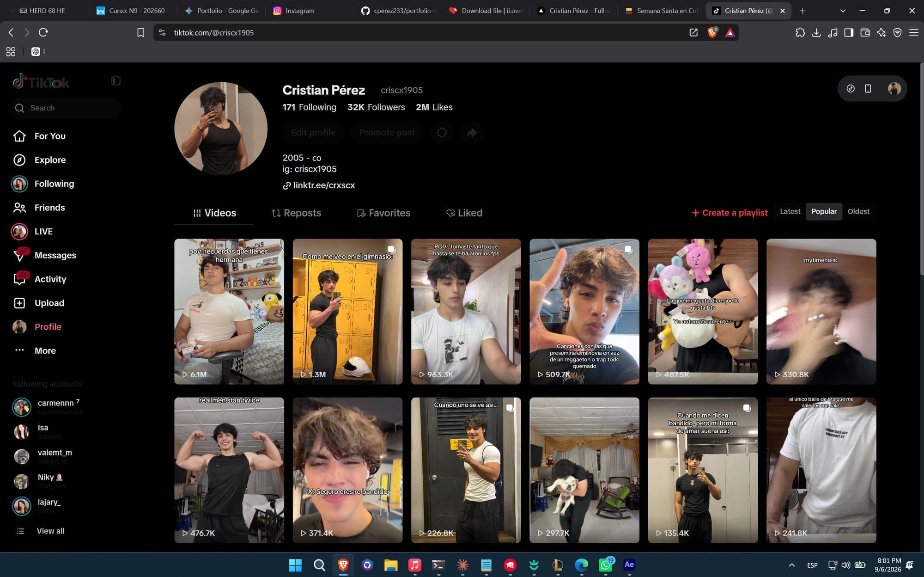Click the share profile arrow icon
The image size is (924, 577).
coord(472,133)
